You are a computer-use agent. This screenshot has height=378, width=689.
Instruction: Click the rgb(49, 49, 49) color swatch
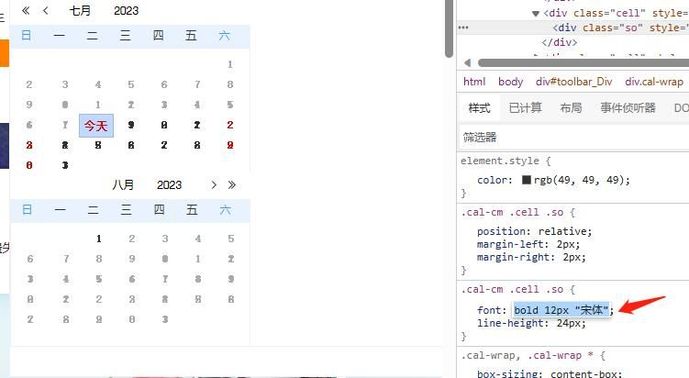click(x=526, y=180)
